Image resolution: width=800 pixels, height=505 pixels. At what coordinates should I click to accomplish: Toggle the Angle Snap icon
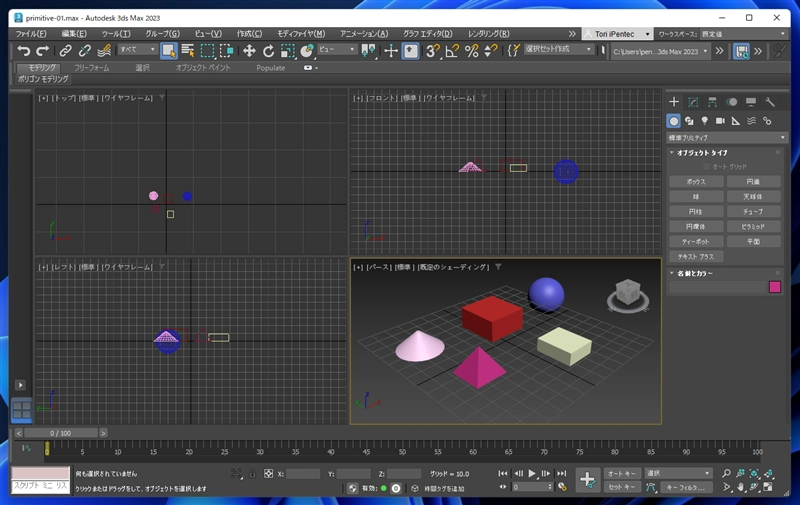point(452,50)
